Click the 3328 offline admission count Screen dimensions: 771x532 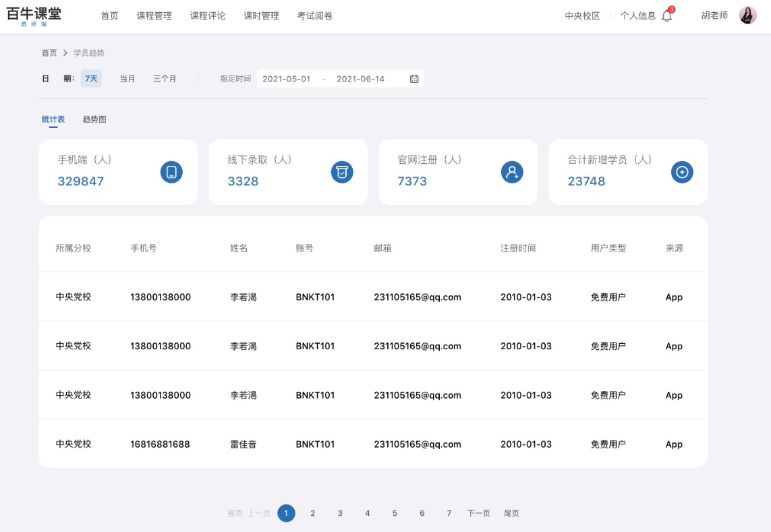coord(243,181)
